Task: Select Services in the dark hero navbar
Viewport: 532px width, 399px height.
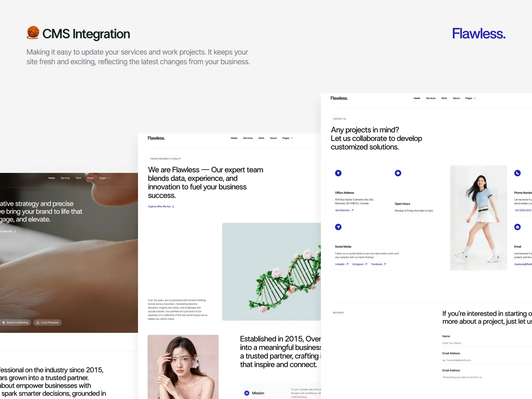Action: pos(65,178)
